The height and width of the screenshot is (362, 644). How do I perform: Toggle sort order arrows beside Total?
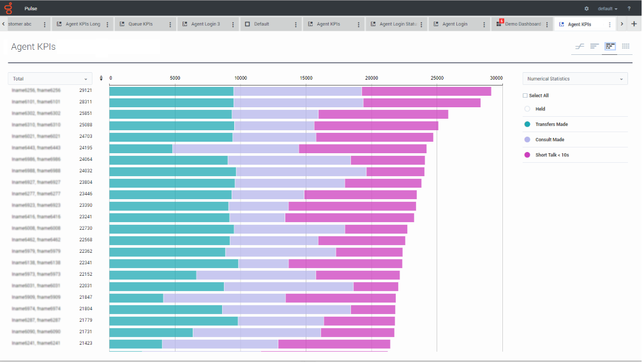tap(101, 78)
